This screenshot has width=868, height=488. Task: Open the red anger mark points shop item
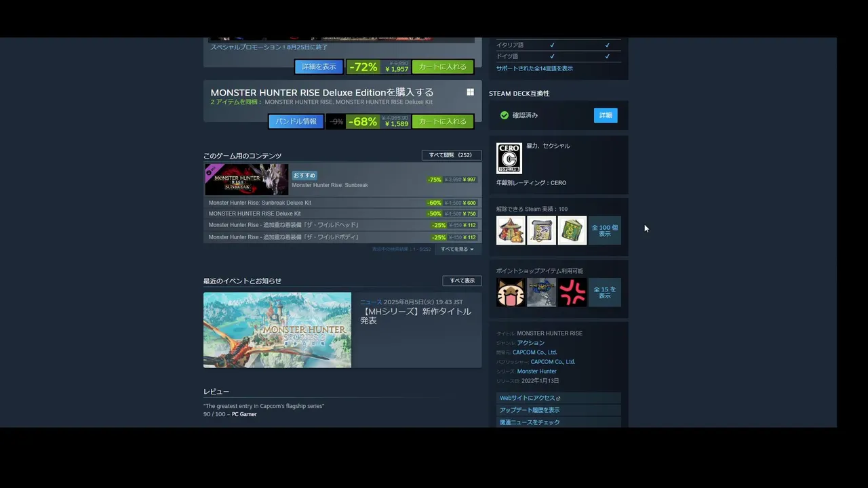572,292
